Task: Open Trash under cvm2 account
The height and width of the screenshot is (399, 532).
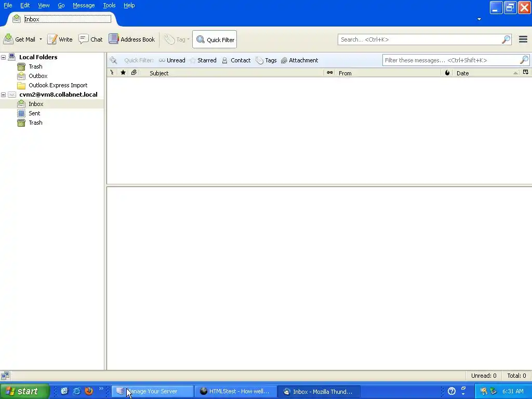Action: pyautogui.click(x=35, y=123)
